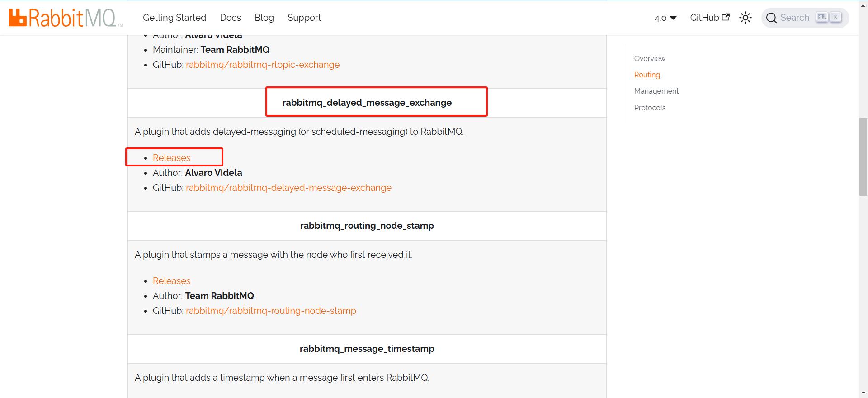Click the vertical scrollbar thumb

click(x=863, y=157)
